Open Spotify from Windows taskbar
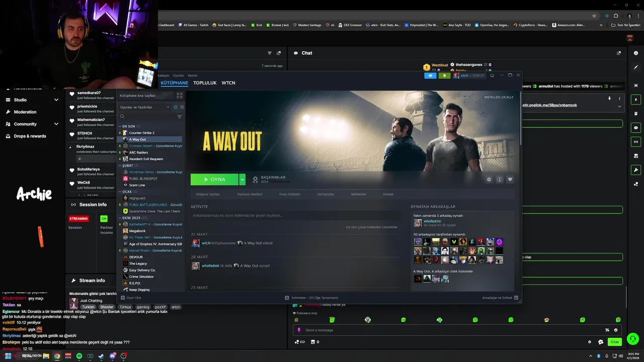 79,356
